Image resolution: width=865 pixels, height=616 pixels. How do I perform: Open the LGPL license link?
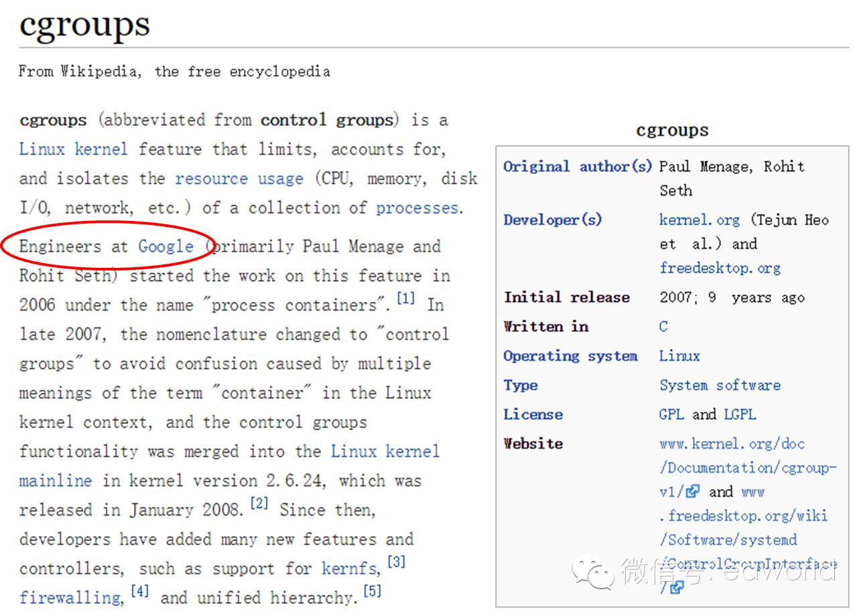(740, 414)
